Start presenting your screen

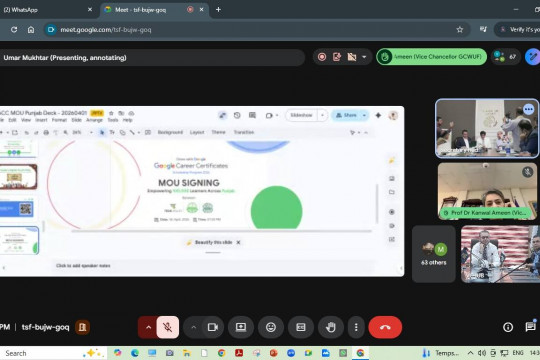click(x=241, y=327)
